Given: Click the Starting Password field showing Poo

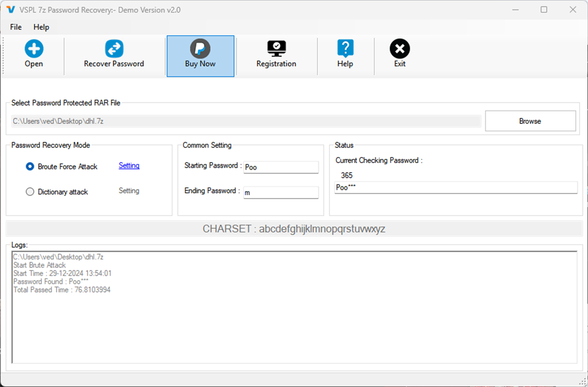Looking at the screenshot, I should [x=281, y=167].
